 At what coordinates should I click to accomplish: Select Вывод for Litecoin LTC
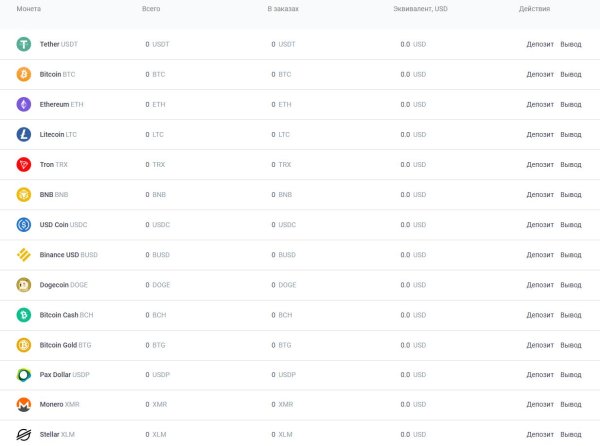click(x=570, y=134)
